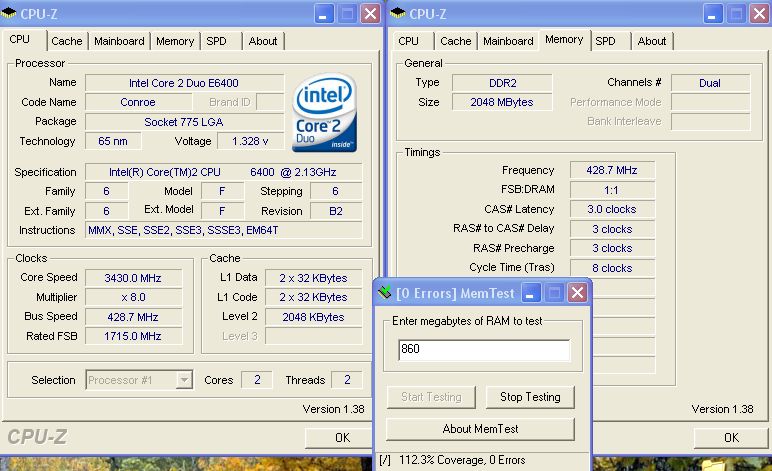Close the left CPU-Z window
The height and width of the screenshot is (471, 772).
pyautogui.click(x=370, y=13)
